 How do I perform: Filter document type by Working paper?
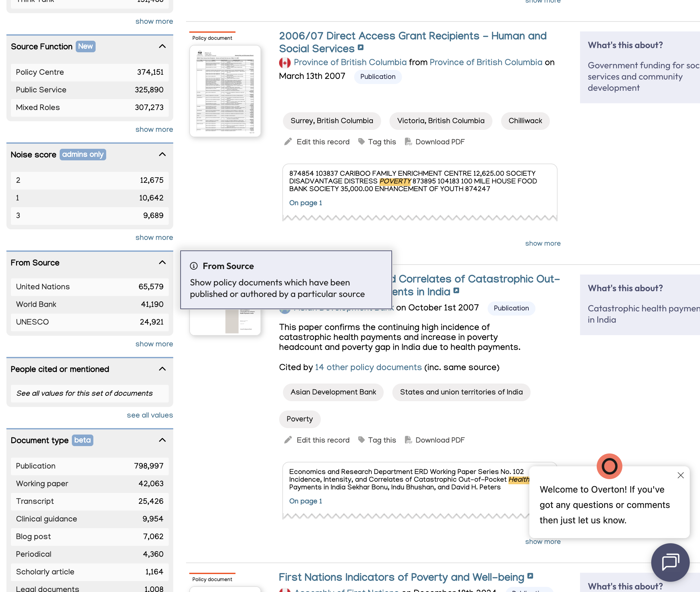[x=90, y=484]
